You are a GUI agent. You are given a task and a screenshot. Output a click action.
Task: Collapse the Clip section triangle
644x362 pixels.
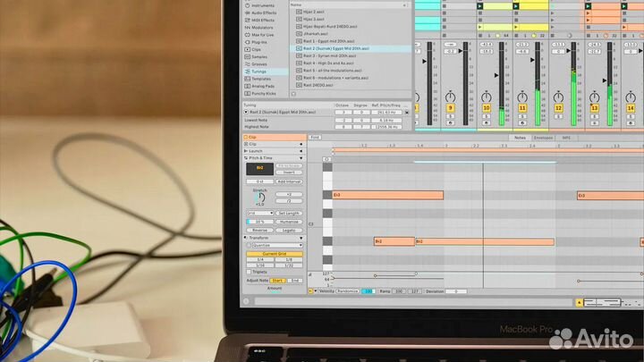coord(301,145)
